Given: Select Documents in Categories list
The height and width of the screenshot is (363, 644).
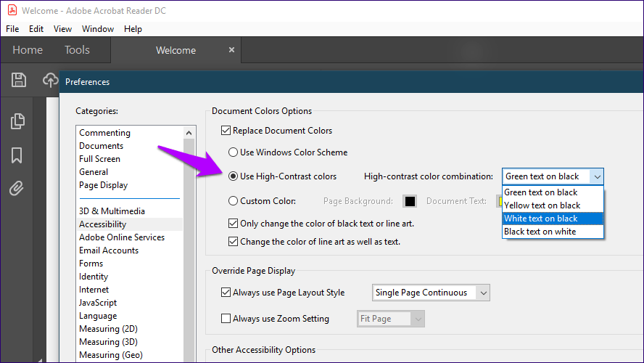Looking at the screenshot, I should click(101, 146).
